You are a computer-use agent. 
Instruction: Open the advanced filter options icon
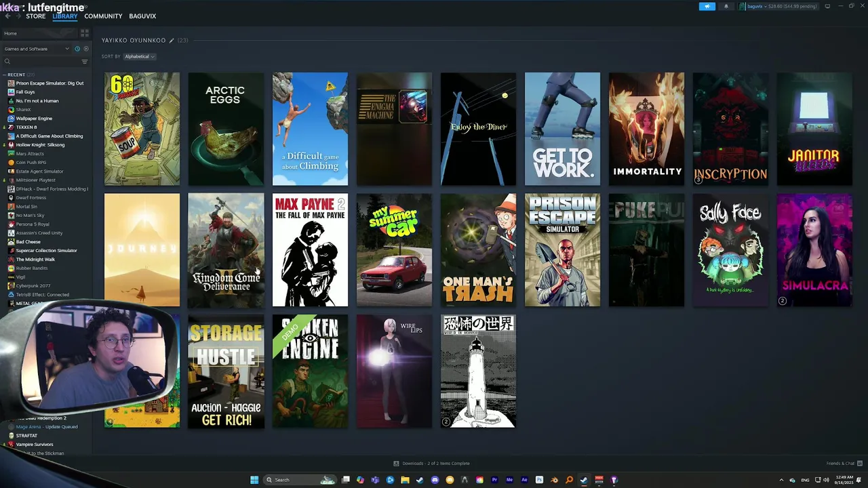(x=85, y=62)
